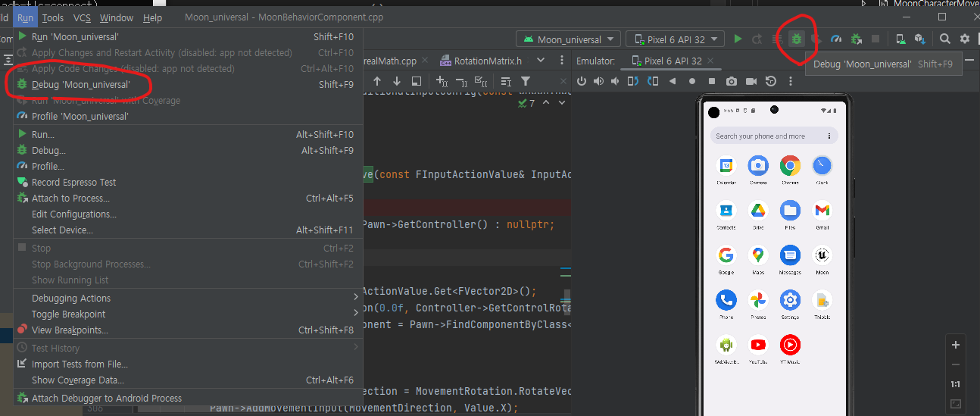
Task: Click emulator snapshots clock icon
Action: click(x=771, y=81)
